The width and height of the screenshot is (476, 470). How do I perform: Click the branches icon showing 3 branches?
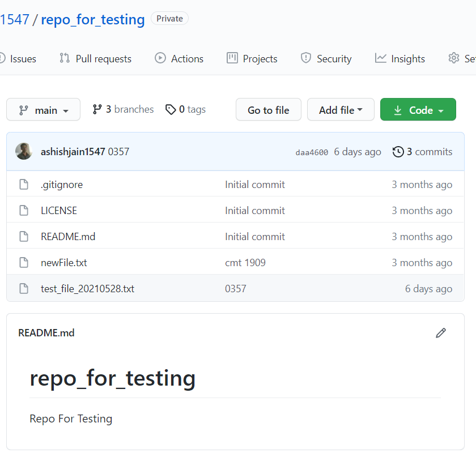(x=96, y=109)
